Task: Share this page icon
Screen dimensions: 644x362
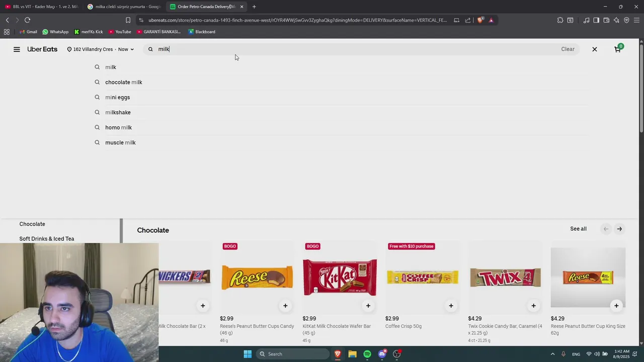Action: click(468, 20)
